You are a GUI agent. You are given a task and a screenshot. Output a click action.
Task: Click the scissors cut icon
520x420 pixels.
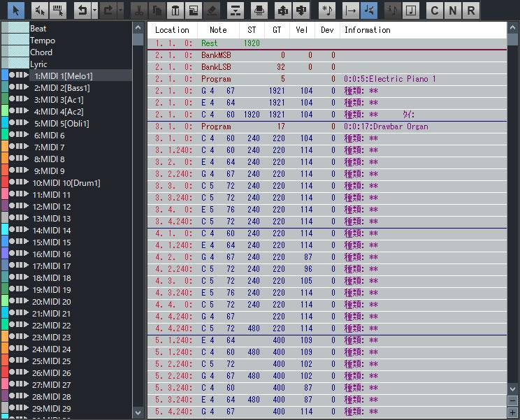tap(139, 10)
